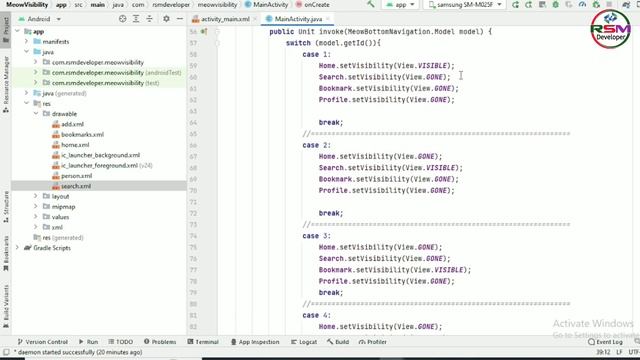640x360 pixels.
Task: Open the Android project view dropdown
Action: tap(40, 19)
